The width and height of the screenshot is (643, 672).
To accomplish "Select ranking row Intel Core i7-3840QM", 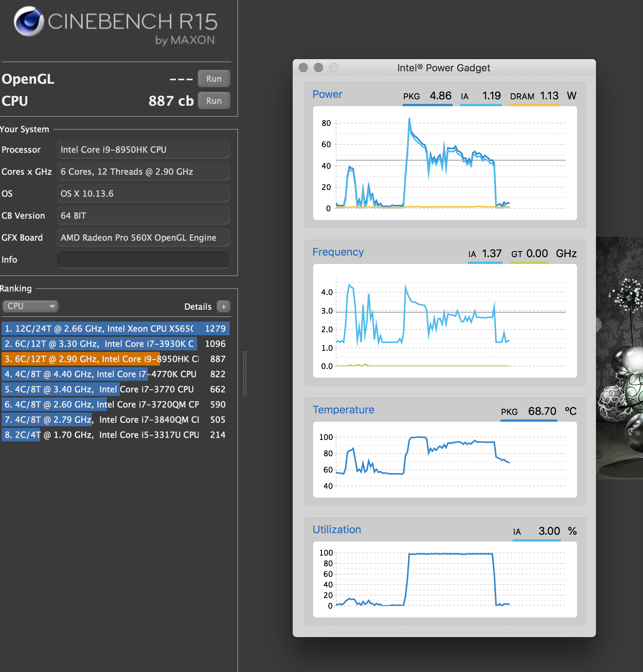I will point(116,419).
